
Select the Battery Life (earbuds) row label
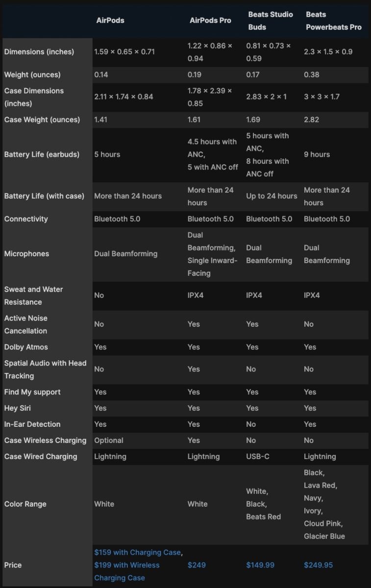(x=42, y=154)
